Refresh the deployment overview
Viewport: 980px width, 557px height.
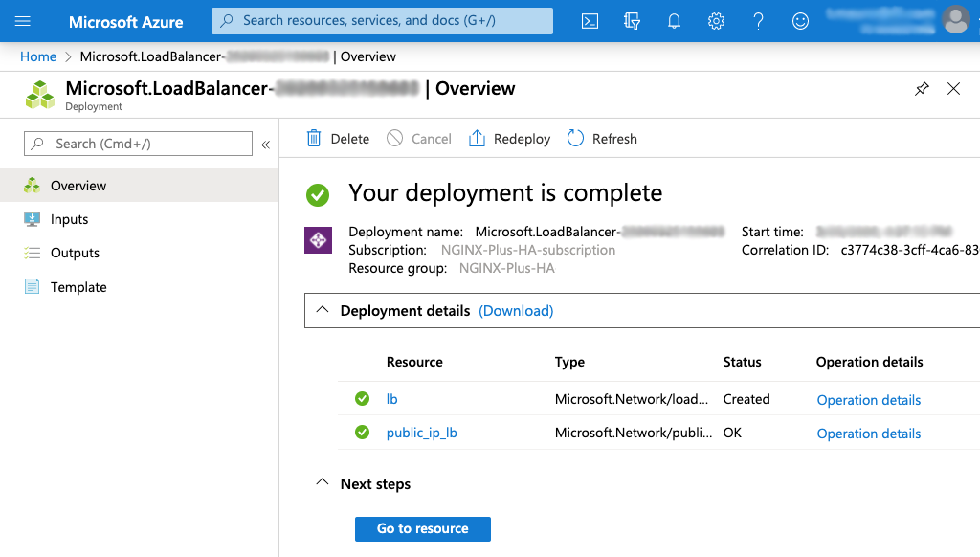tap(602, 139)
